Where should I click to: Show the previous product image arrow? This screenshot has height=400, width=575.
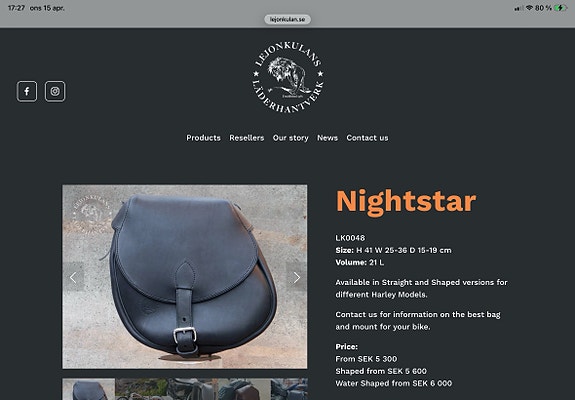tap(73, 278)
